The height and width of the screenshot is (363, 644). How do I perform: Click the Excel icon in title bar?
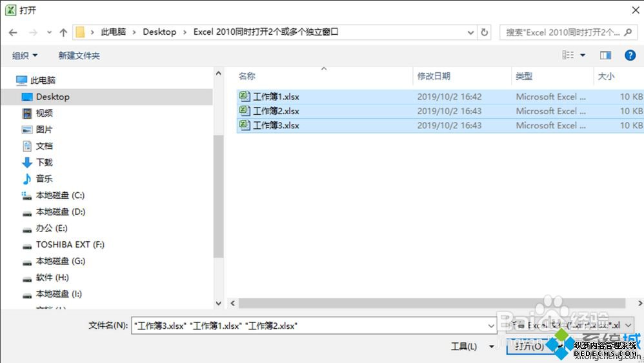tap(10, 10)
